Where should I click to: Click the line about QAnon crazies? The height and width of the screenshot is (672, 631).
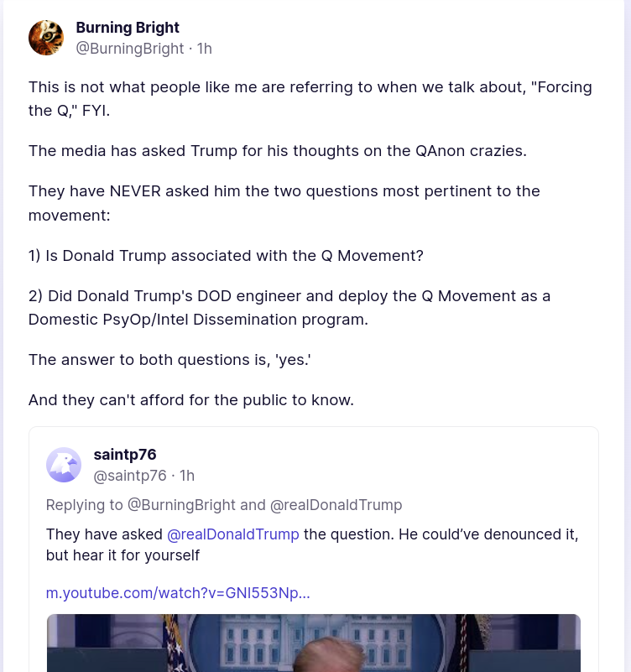click(x=278, y=151)
